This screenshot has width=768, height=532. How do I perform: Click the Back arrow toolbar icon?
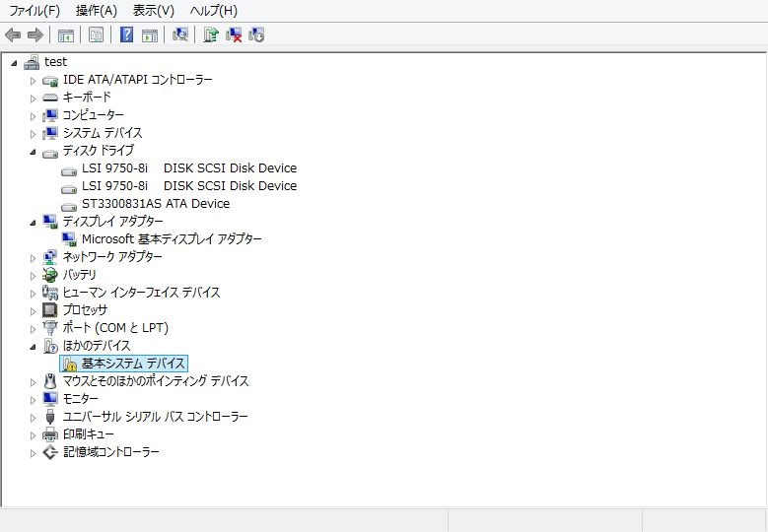(13, 34)
